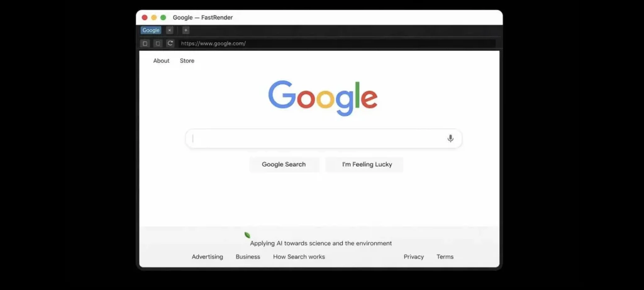The image size is (644, 290).
Task: Click the I'm Feeling Lucky button
Action: 364,164
